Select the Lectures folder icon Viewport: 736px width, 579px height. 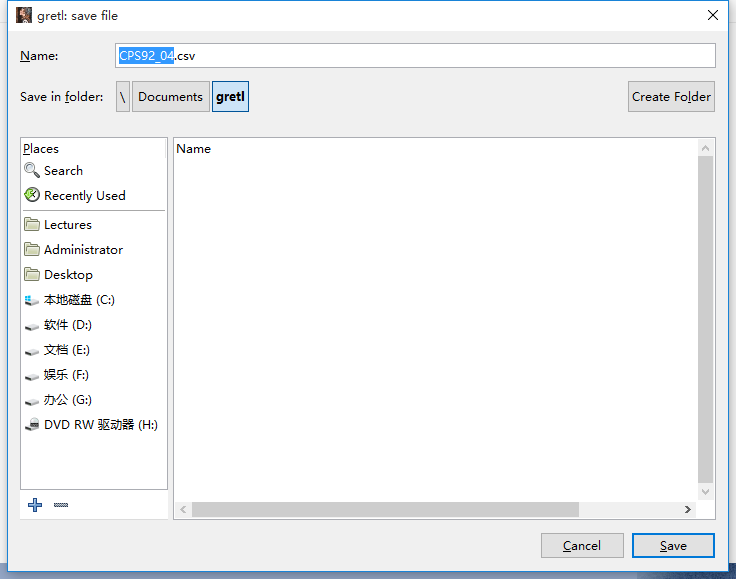pos(32,224)
